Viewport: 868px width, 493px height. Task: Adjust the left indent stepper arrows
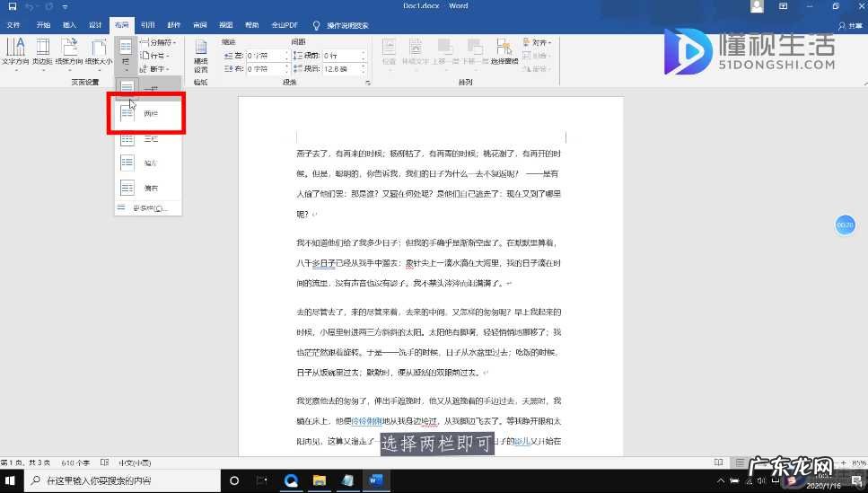pyautogui.click(x=286, y=56)
